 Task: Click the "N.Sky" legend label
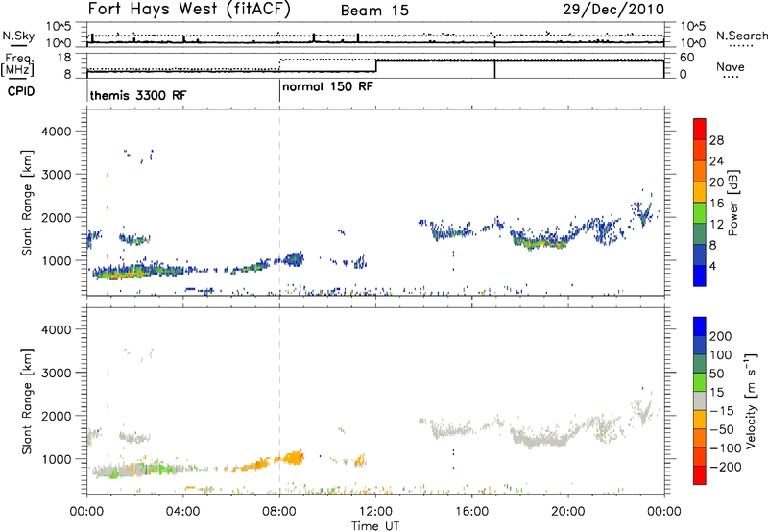[18, 36]
